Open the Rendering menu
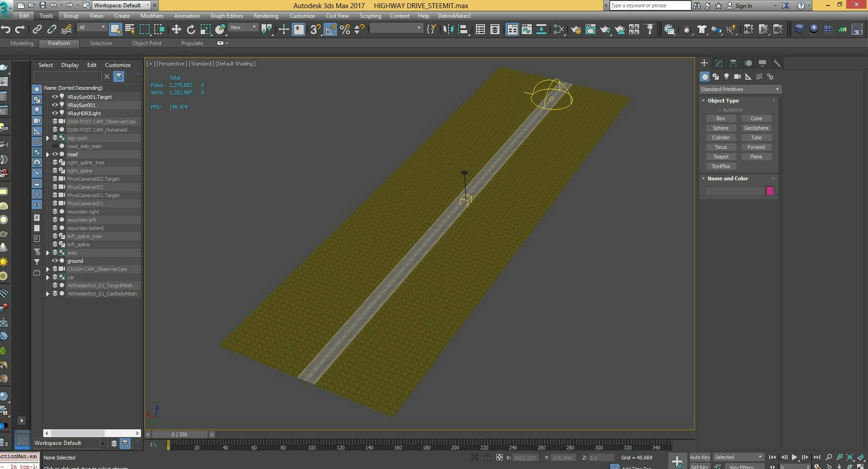 [x=266, y=16]
